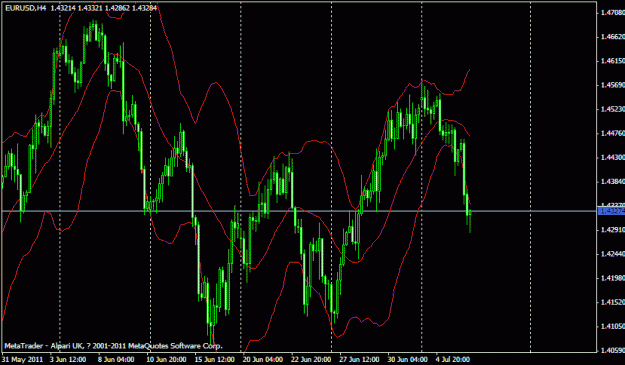The width and height of the screenshot is (625, 365).
Task: Click the 31 May 2011 date label
Action: [22, 359]
